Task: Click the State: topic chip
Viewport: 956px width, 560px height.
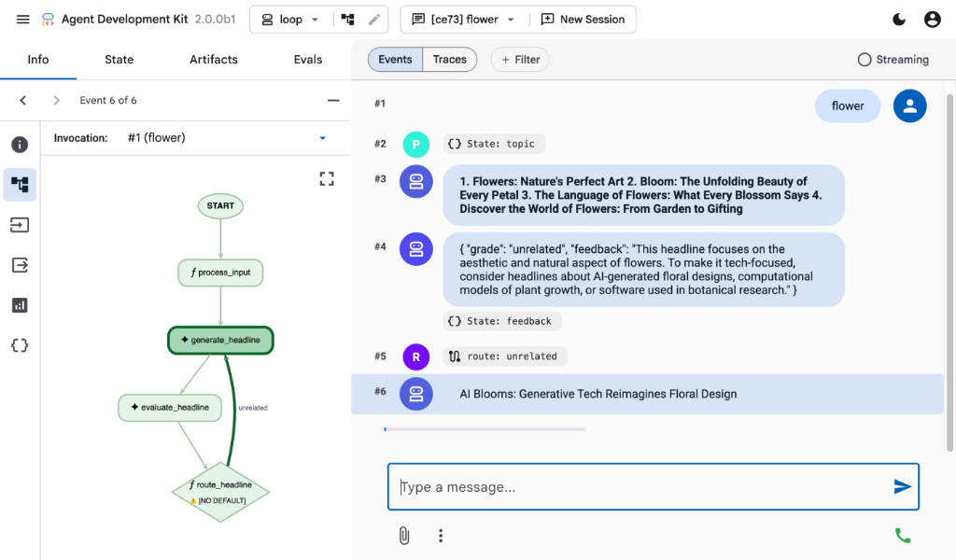Action: coord(493,145)
